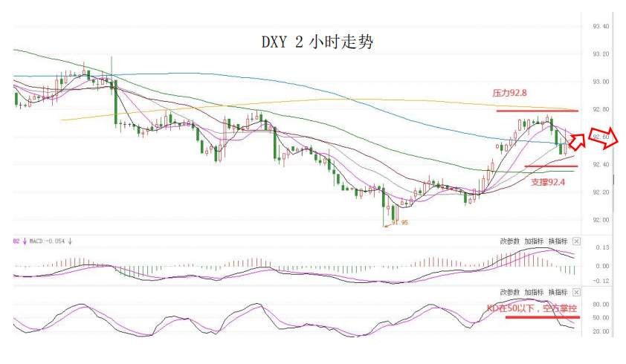Click the red KD 50 level line
This screenshot has width=626, height=364.
(543, 317)
